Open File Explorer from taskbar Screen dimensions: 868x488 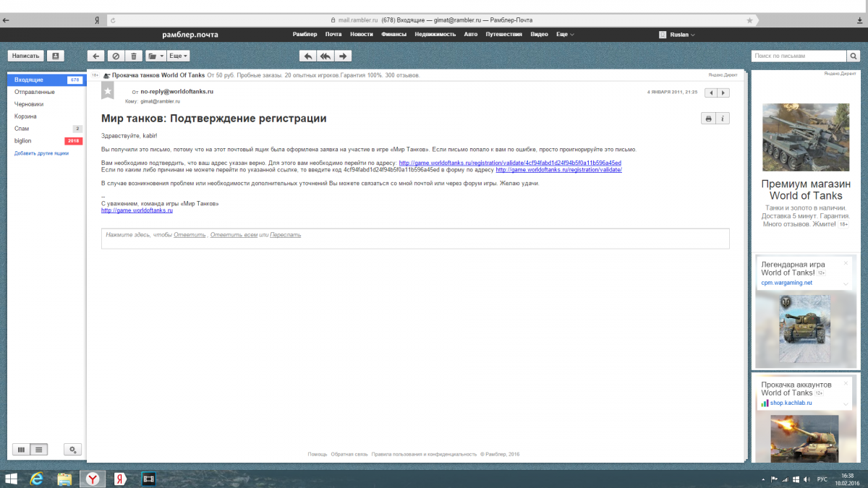(x=64, y=479)
